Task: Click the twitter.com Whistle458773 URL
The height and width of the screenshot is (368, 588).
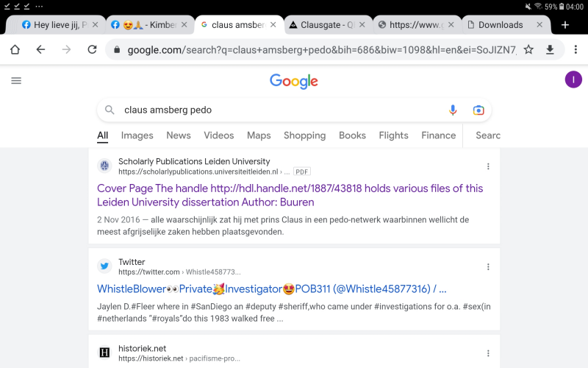Action: [179, 272]
